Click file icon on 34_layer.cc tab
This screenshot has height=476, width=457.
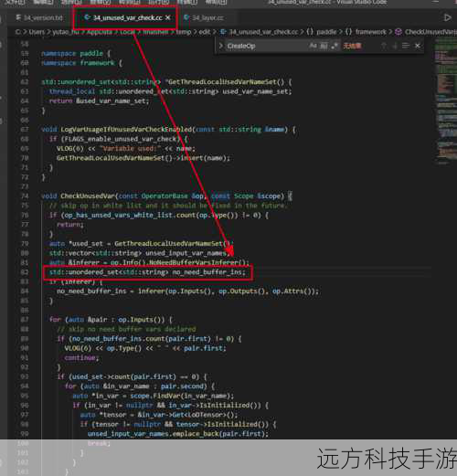[186, 17]
